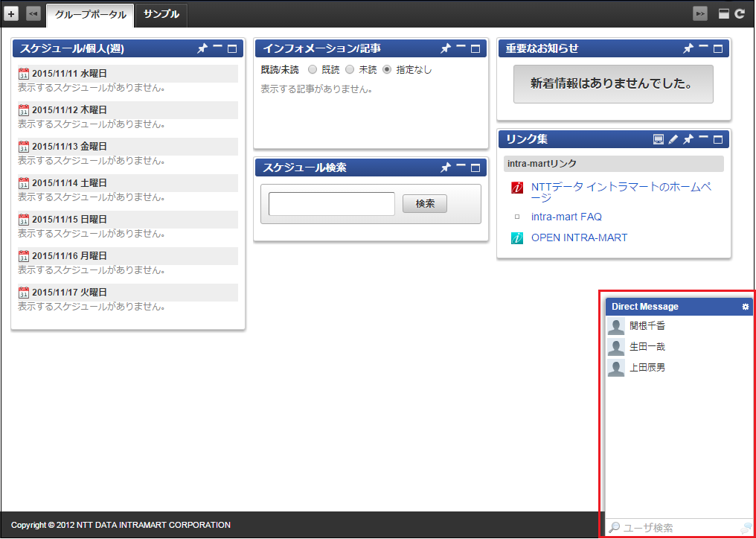Viewport: 756px width, 539px height.
Task: Pin the インフォメーション/記事 portlet
Action: click(x=446, y=48)
